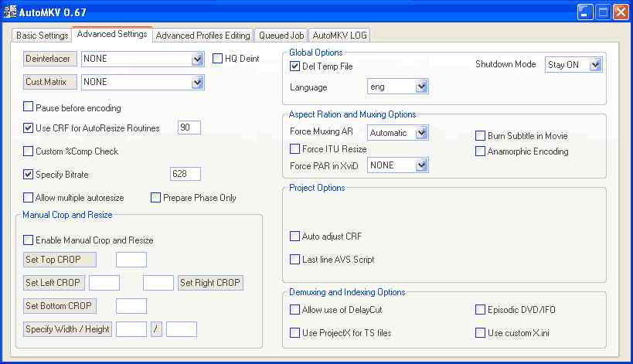633x364 pixels.
Task: View the AutoMKV LOG tab
Action: click(x=339, y=36)
